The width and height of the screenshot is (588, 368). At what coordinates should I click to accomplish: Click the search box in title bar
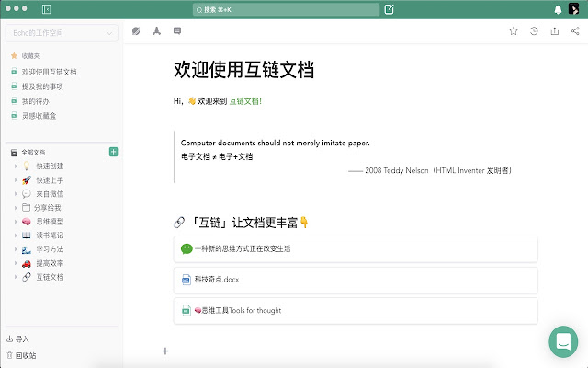pos(285,10)
